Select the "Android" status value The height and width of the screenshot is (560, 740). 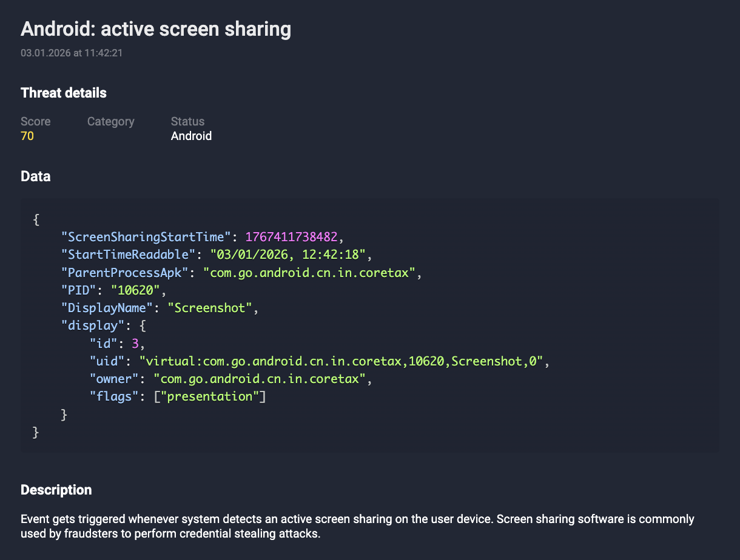(191, 136)
